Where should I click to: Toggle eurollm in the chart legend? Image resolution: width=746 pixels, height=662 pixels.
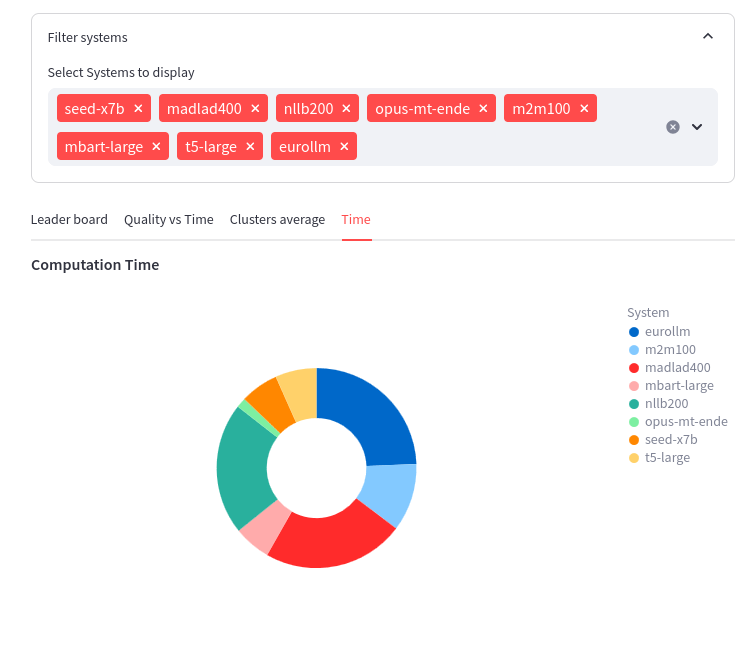pyautogui.click(x=667, y=331)
